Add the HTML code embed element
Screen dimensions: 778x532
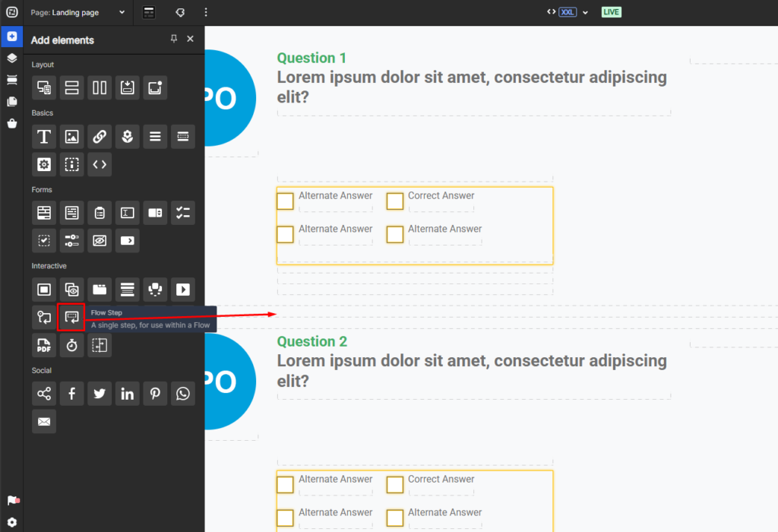click(x=100, y=164)
